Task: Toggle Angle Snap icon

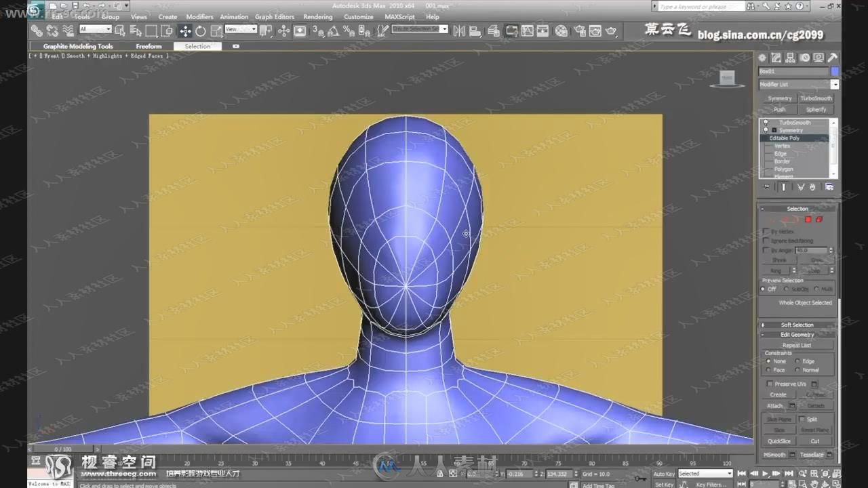Action: click(x=333, y=30)
